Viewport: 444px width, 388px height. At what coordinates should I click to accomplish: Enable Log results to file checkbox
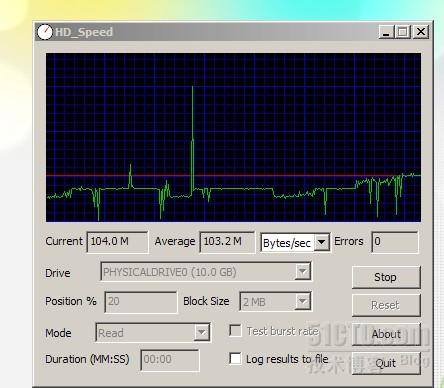(x=235, y=359)
